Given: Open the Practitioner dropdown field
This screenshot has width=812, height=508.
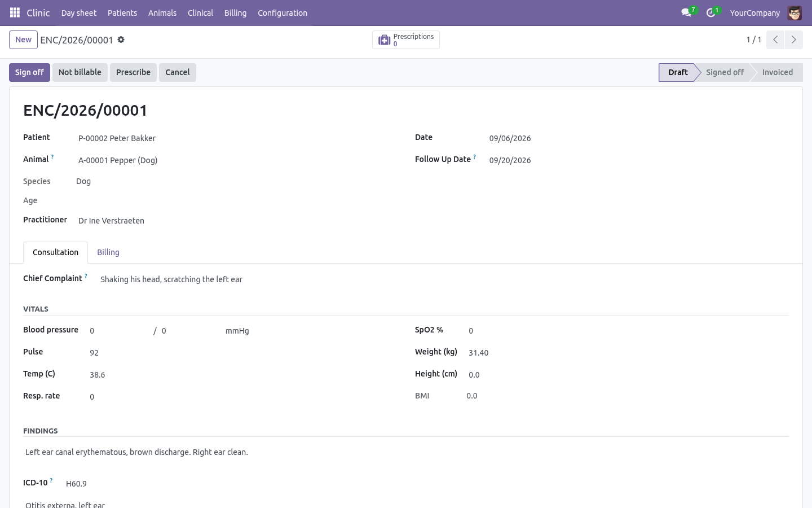Looking at the screenshot, I should point(236,221).
